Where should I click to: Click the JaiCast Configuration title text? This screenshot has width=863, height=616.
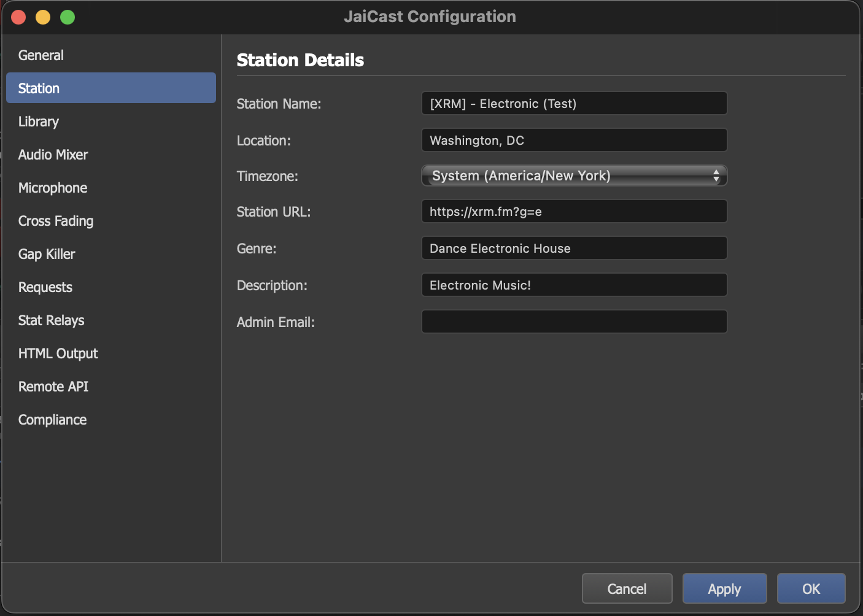(430, 17)
